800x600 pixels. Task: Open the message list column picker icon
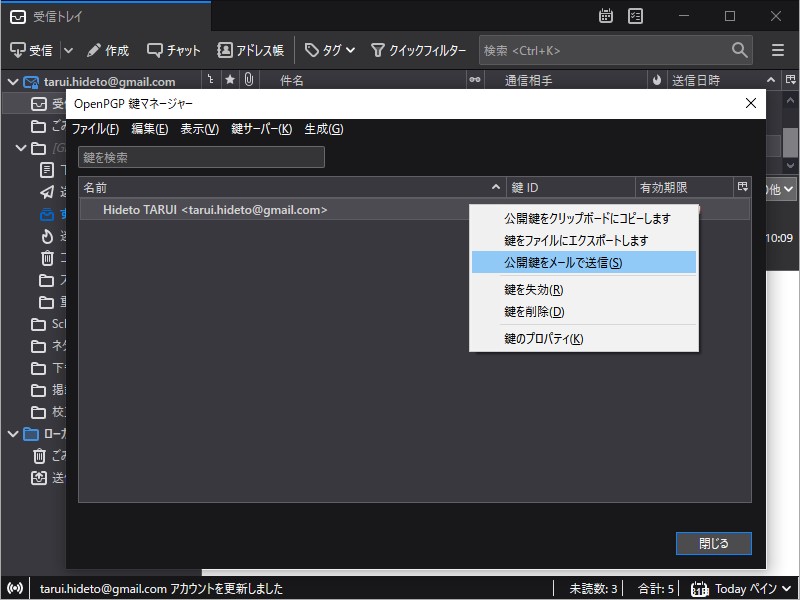pyautogui.click(x=790, y=80)
